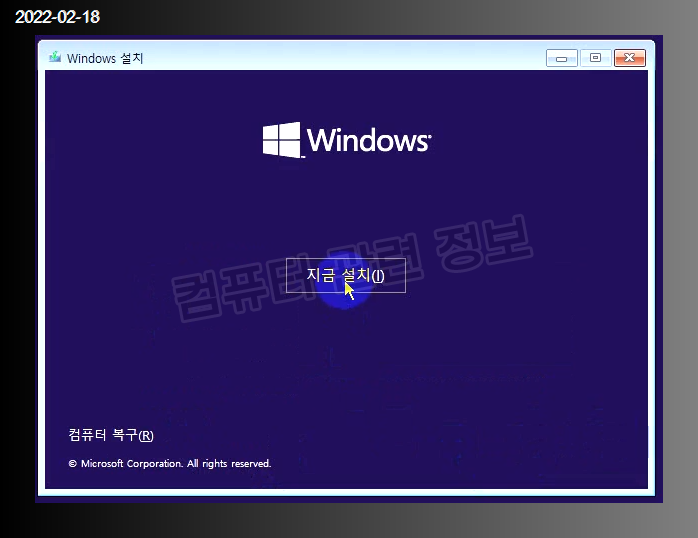Image resolution: width=698 pixels, height=538 pixels.
Task: Click the Windows 설치 title bar icon
Action: (55, 57)
